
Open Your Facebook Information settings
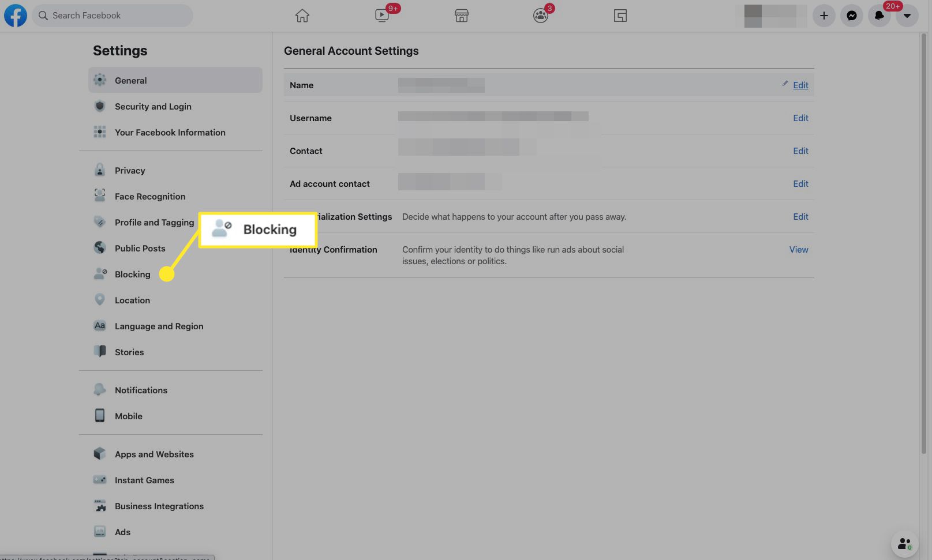pos(175,132)
